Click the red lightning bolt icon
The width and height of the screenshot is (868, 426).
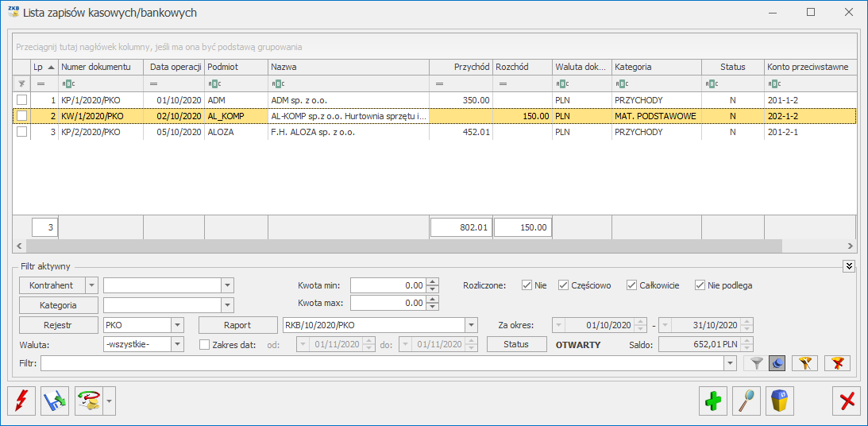coord(21,401)
